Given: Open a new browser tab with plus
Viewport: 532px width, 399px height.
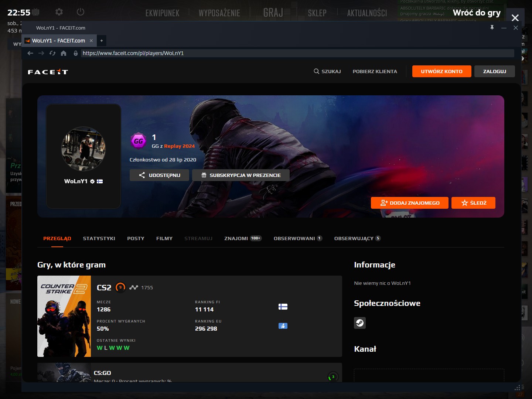Looking at the screenshot, I should (102, 41).
